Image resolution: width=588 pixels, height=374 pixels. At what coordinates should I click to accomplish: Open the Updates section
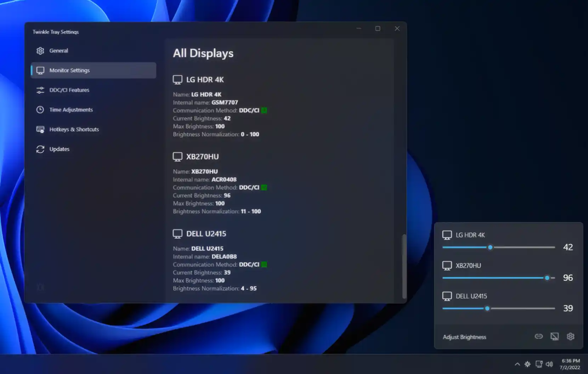pos(93,149)
